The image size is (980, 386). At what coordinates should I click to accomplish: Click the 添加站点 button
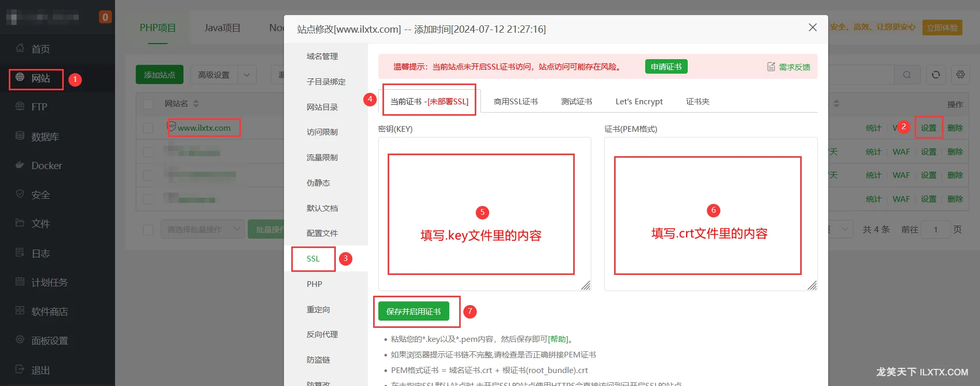click(160, 75)
